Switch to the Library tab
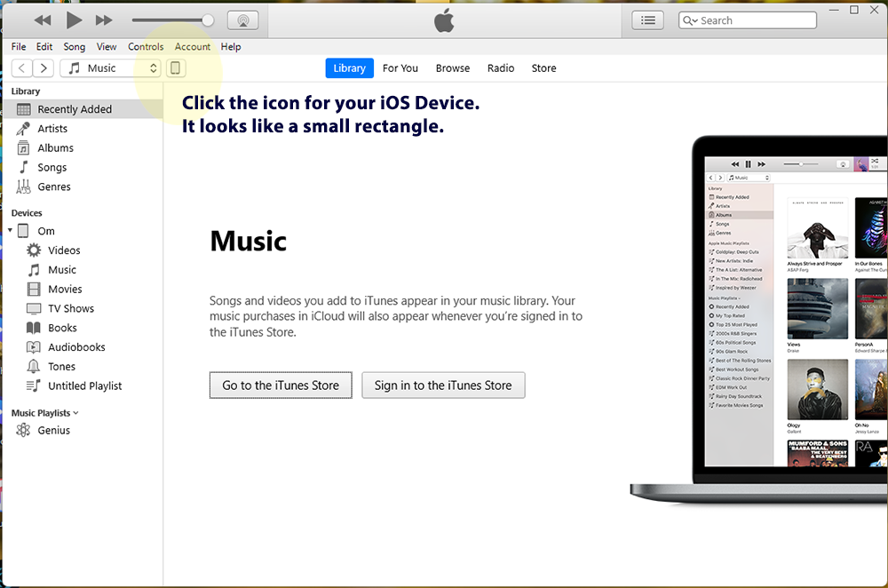The image size is (888, 588). [349, 68]
